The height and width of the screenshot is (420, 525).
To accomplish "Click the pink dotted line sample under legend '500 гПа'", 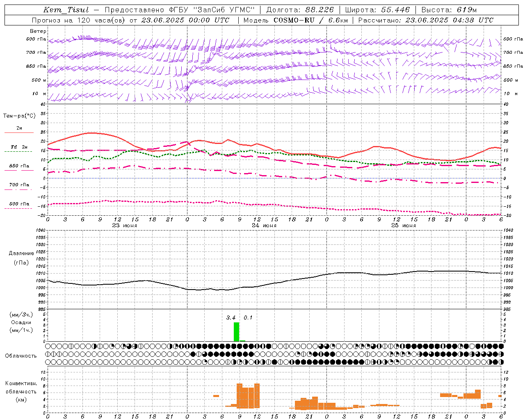I will click(18, 208).
